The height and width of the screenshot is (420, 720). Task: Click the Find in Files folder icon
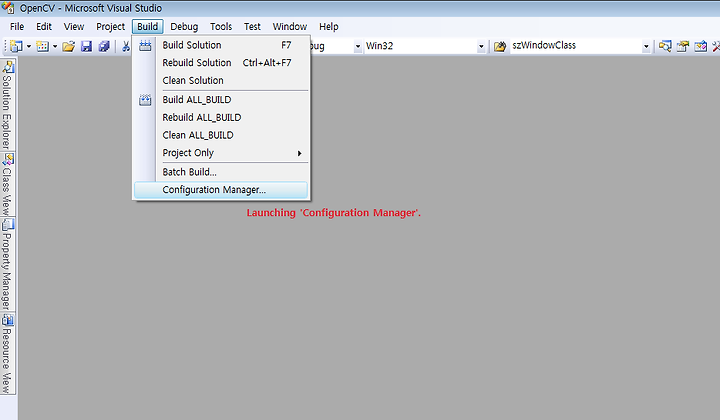(x=500, y=46)
